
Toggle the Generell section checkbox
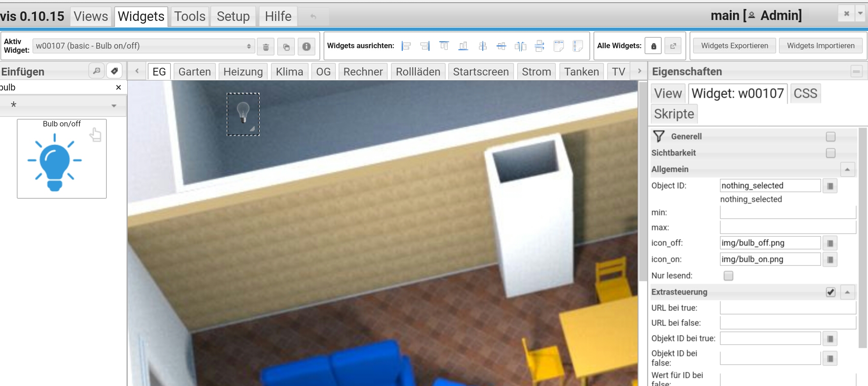point(831,136)
